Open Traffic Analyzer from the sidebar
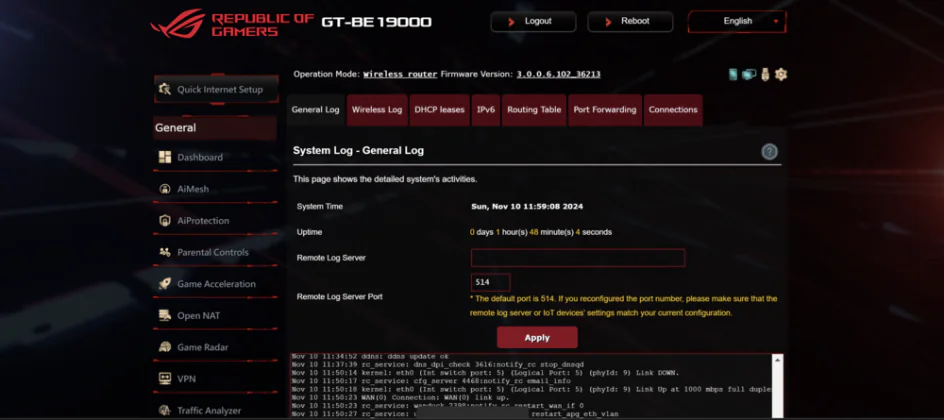944x420 pixels. tap(216, 410)
